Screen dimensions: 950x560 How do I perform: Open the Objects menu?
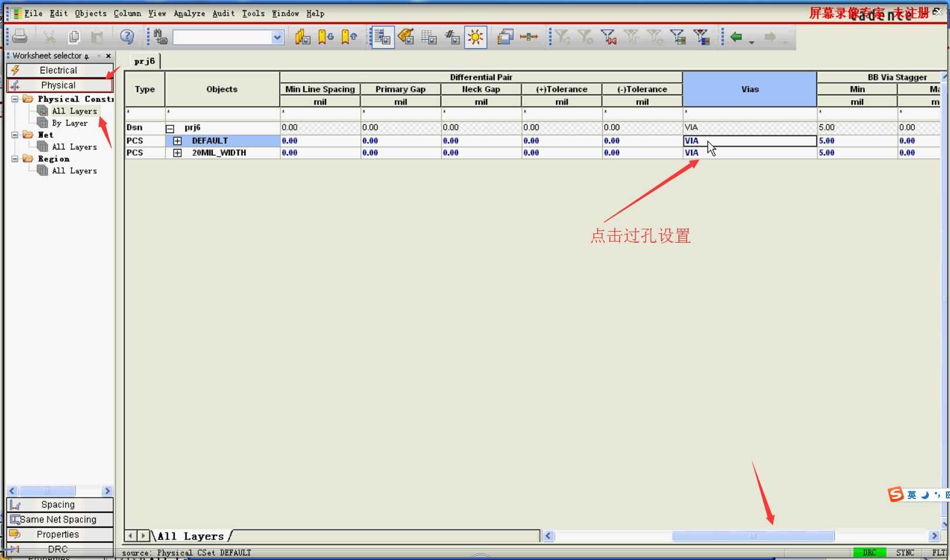coord(91,13)
